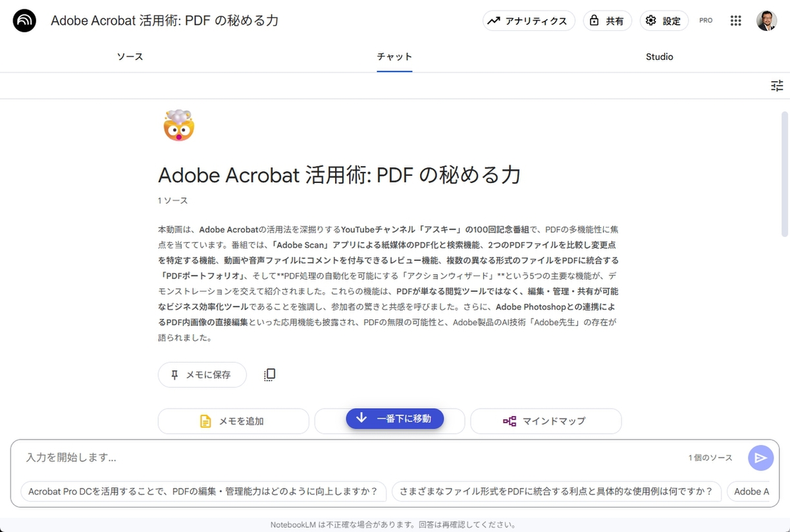Select the さまざまなファイル形式 suggested question
This screenshot has width=790, height=532.
[556, 491]
